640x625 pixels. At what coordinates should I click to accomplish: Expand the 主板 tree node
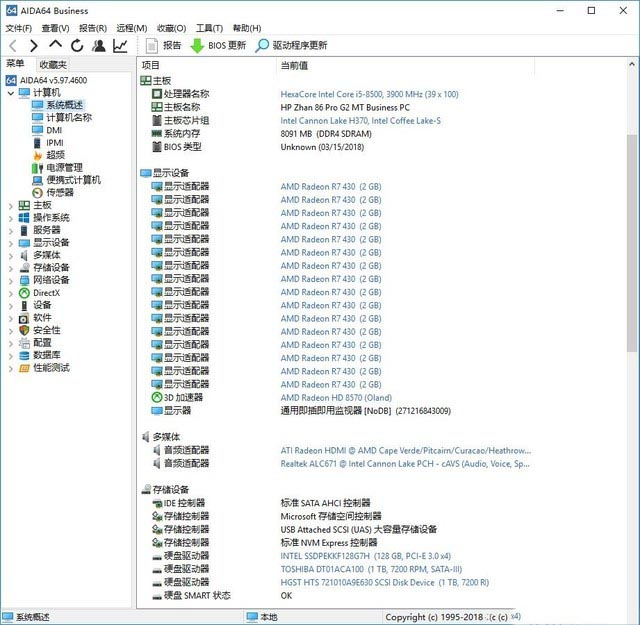[11, 206]
